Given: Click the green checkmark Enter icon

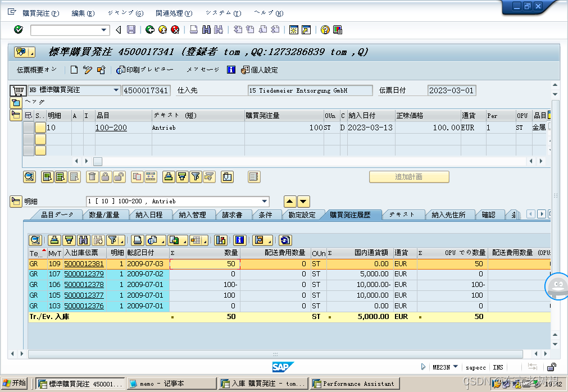Looking at the screenshot, I should pos(18,30).
